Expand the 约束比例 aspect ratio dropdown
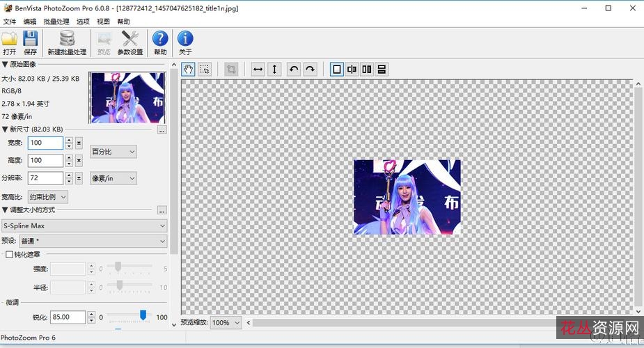This screenshot has width=644, height=348. point(48,197)
